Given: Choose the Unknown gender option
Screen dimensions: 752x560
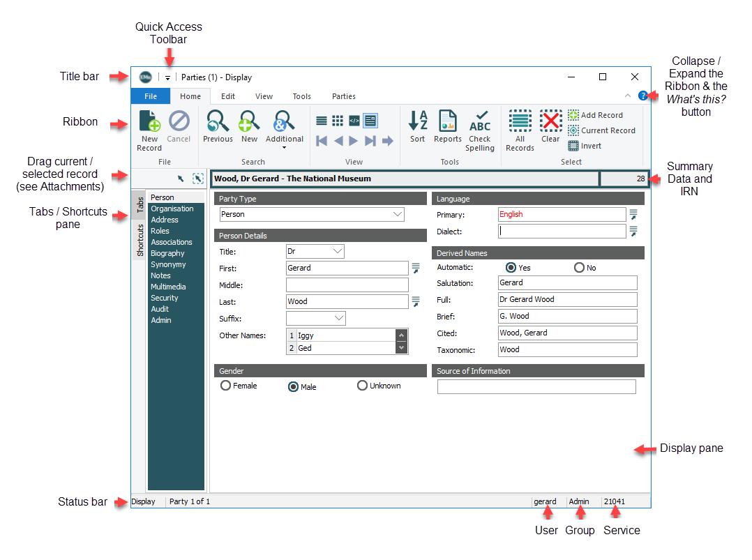Looking at the screenshot, I should [362, 386].
